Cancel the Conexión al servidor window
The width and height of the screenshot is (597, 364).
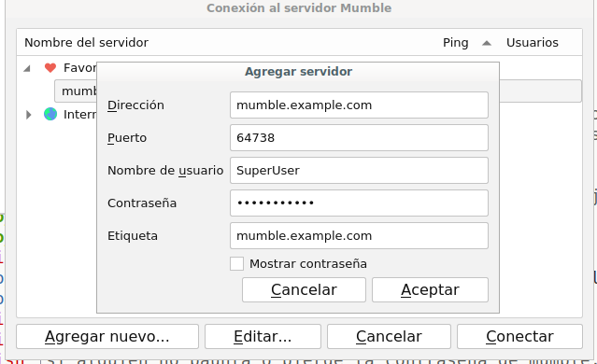pyautogui.click(x=389, y=337)
